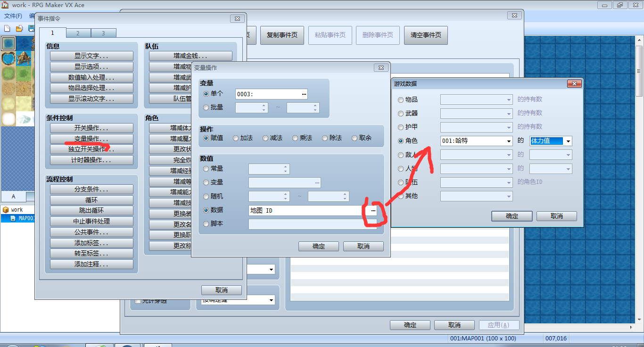The height and width of the screenshot is (347, 644).
Task: Open variable picker ellipsis beside 0003:
Action: 304,94
